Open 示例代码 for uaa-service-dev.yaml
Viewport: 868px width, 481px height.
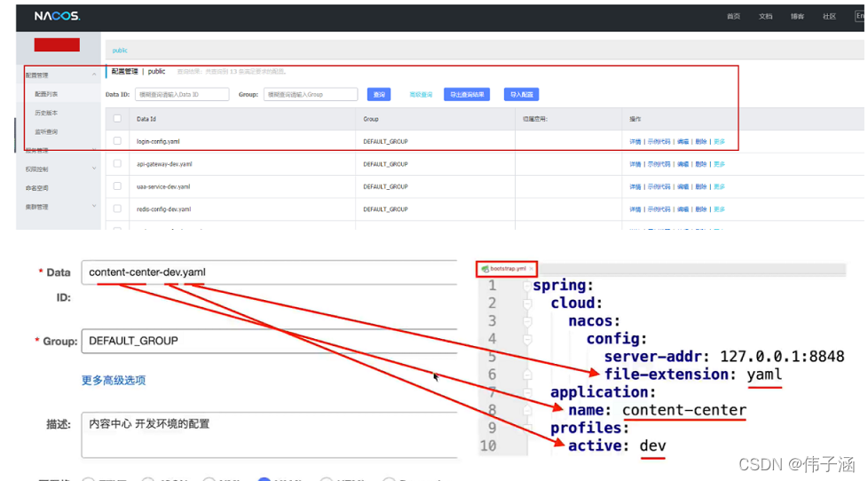659,187
